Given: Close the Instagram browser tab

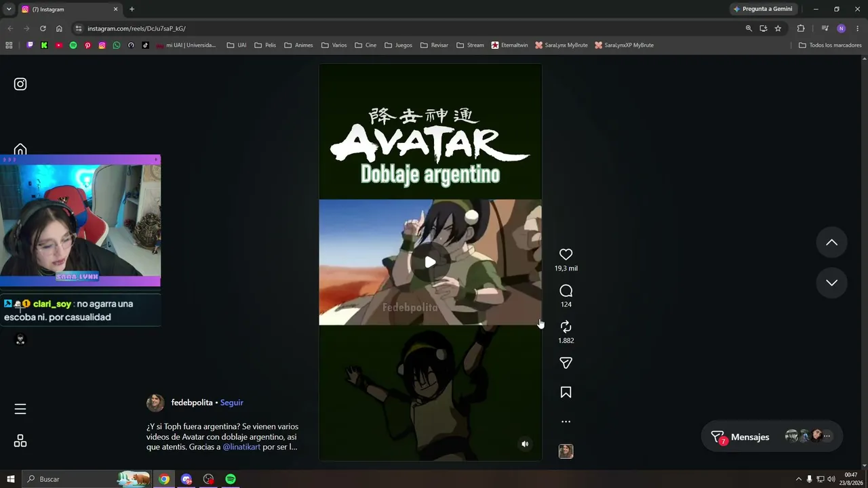Looking at the screenshot, I should coord(115,9).
